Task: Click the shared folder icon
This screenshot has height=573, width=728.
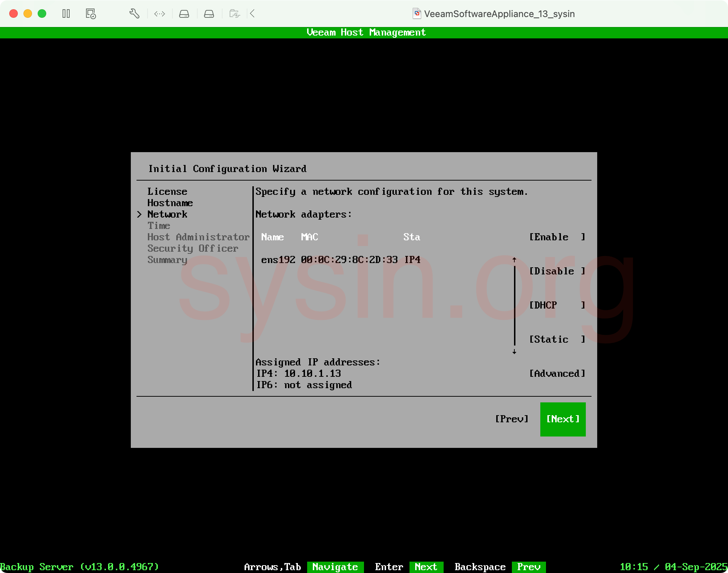Action: [x=235, y=14]
